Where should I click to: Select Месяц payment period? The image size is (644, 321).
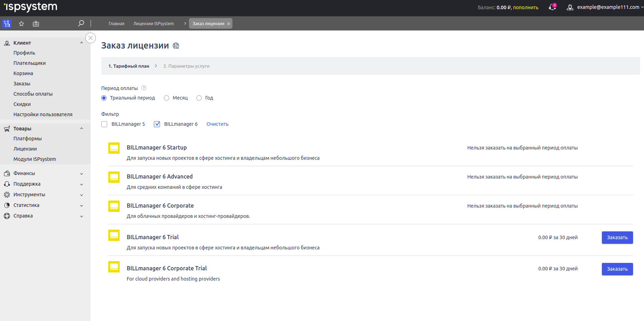click(x=166, y=98)
